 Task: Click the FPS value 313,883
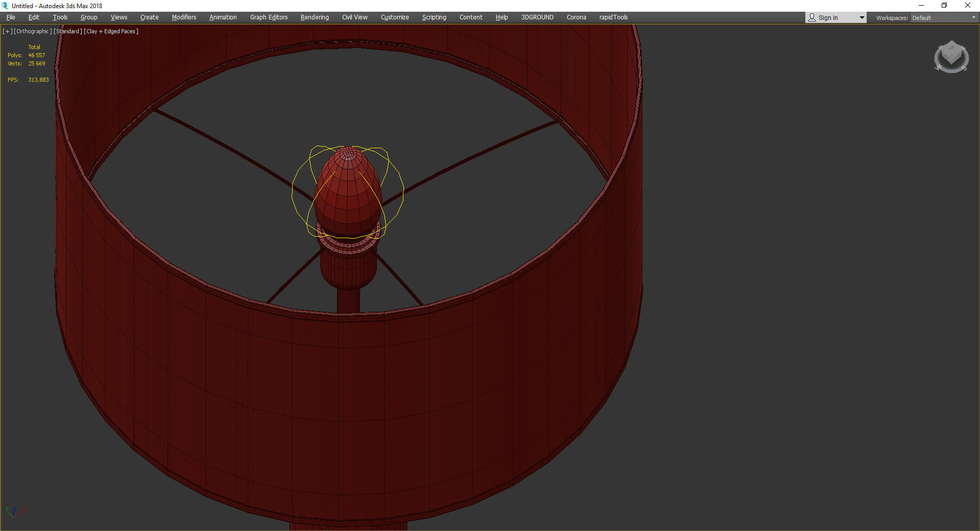[38, 80]
